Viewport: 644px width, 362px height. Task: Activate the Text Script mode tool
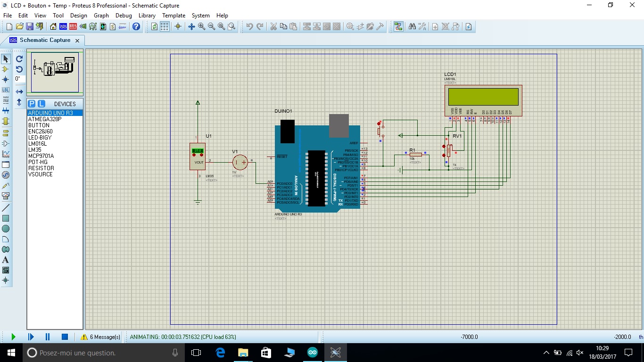[x=6, y=100]
